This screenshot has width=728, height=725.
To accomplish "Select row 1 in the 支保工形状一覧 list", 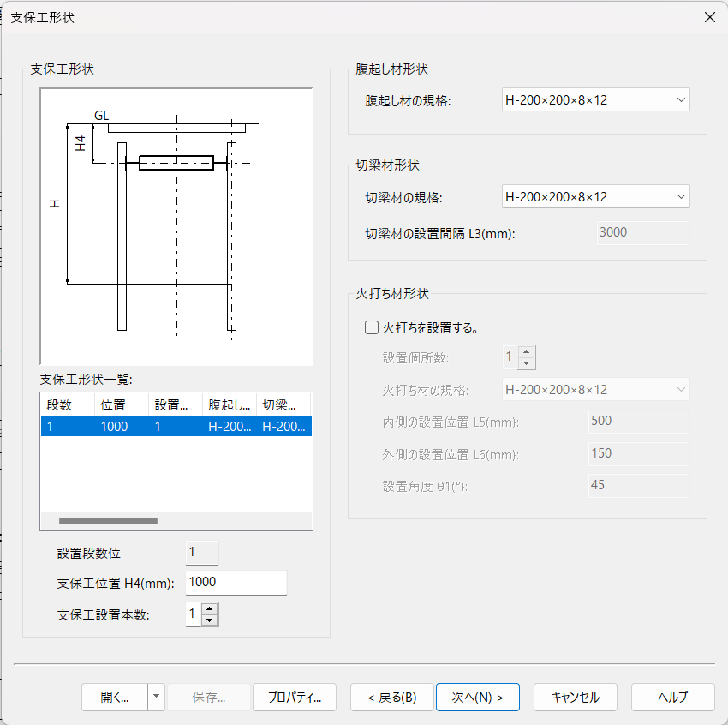I will coord(176,427).
